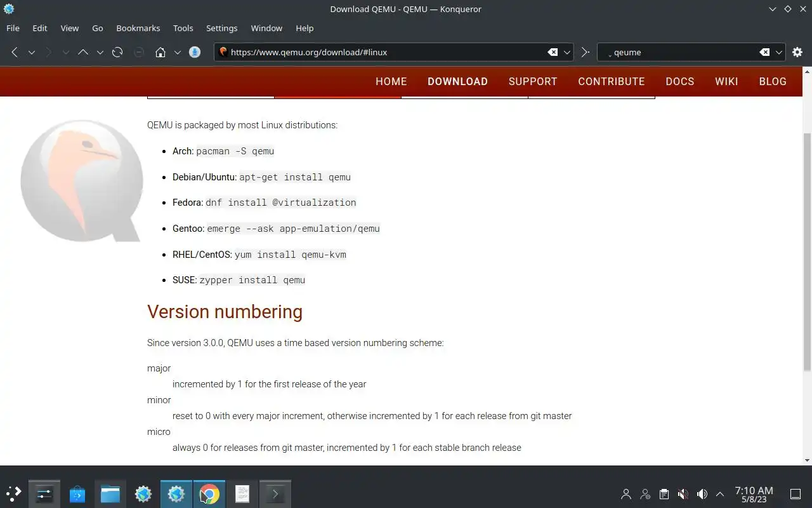Image resolution: width=812 pixels, height=508 pixels.
Task: Clear the address bar text
Action: click(553, 52)
